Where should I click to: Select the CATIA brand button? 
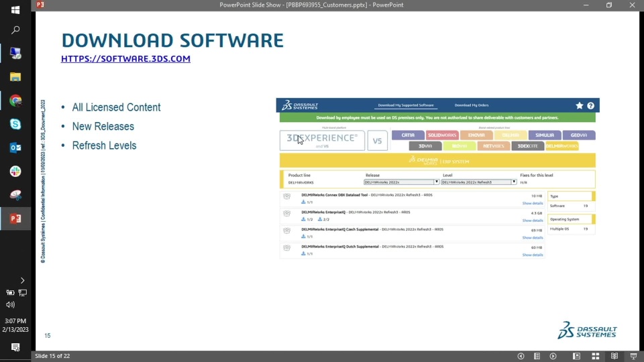(408, 135)
